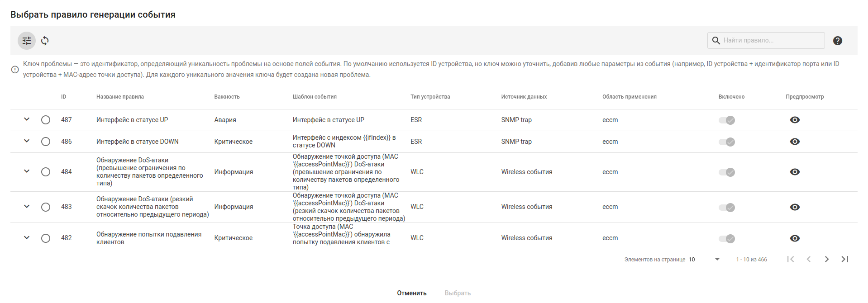Image resolution: width=868 pixels, height=303 pixels.
Task: Expand the row for rule 484
Action: click(27, 171)
